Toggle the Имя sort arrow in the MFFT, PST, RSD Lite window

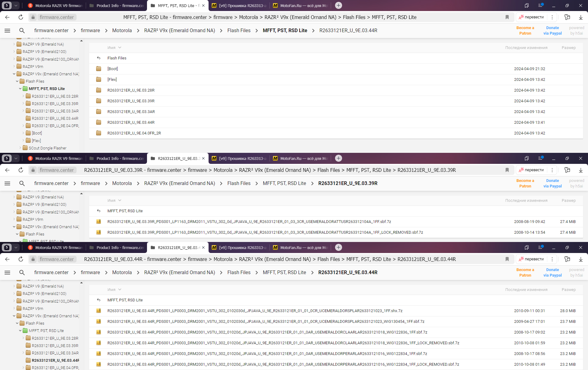[x=120, y=47]
